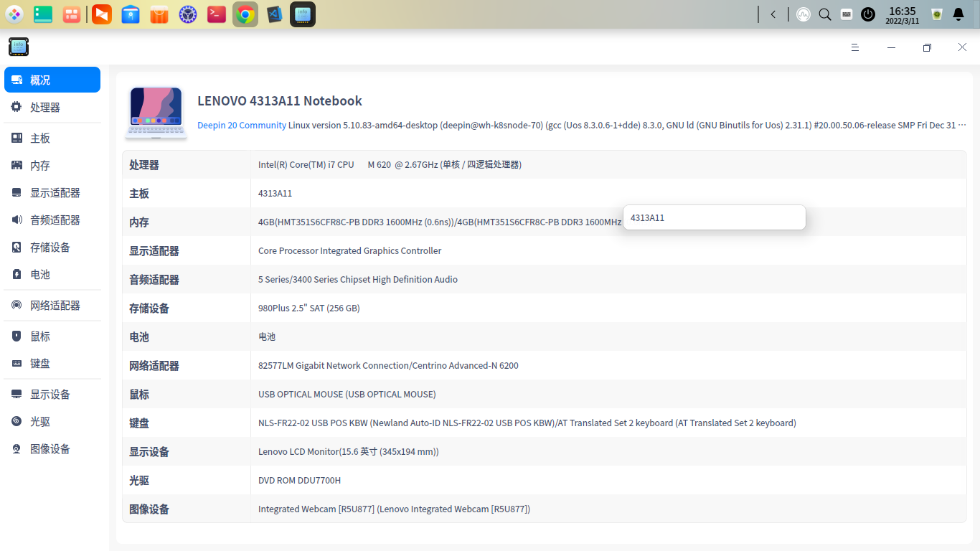Click the 显示适配器 label in the overview table

coord(154,250)
